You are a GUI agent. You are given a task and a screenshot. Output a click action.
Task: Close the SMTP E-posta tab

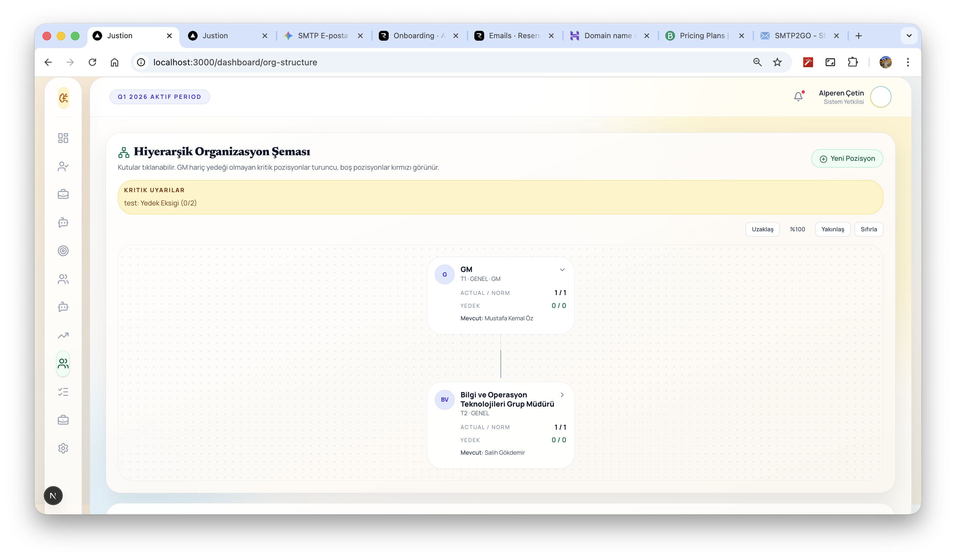pos(360,36)
